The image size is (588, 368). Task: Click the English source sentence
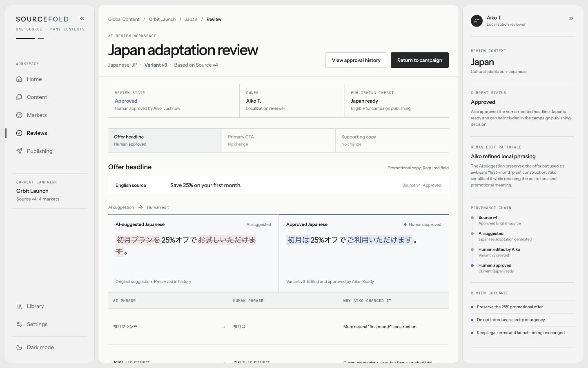pyautogui.click(x=206, y=185)
